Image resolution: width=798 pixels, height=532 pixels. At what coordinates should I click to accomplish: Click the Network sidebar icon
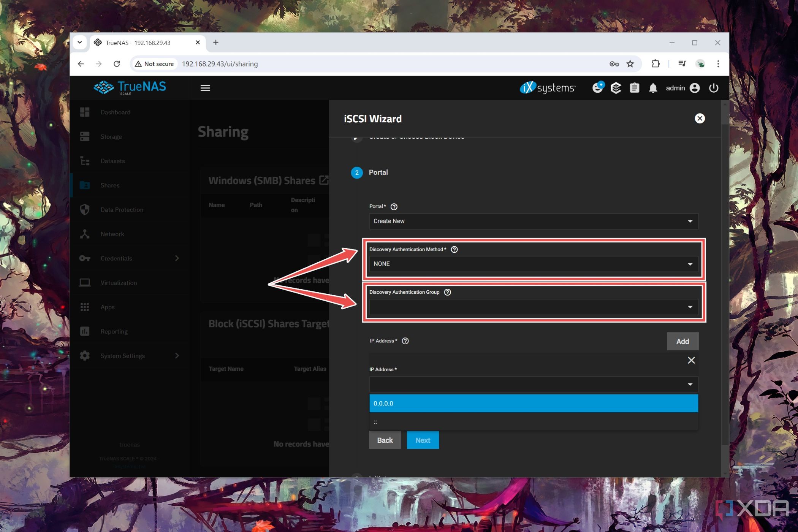[x=85, y=233]
